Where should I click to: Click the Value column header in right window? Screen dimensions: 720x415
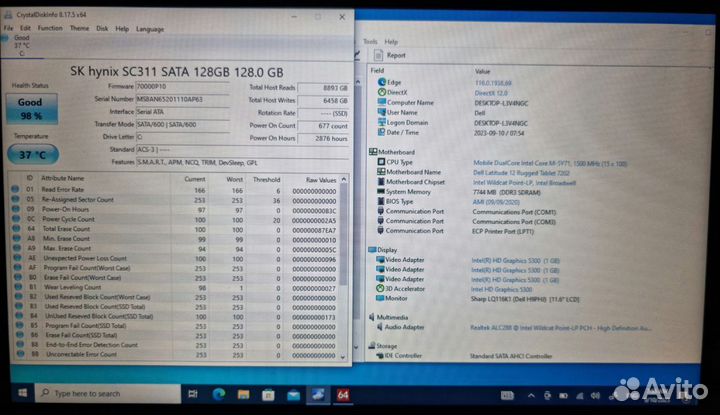[x=482, y=71]
